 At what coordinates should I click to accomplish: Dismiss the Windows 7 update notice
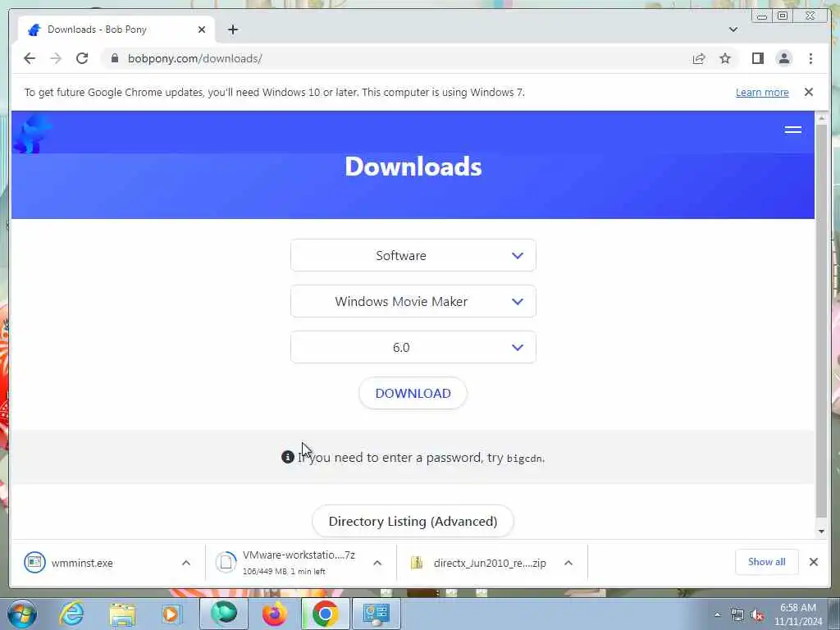point(808,92)
